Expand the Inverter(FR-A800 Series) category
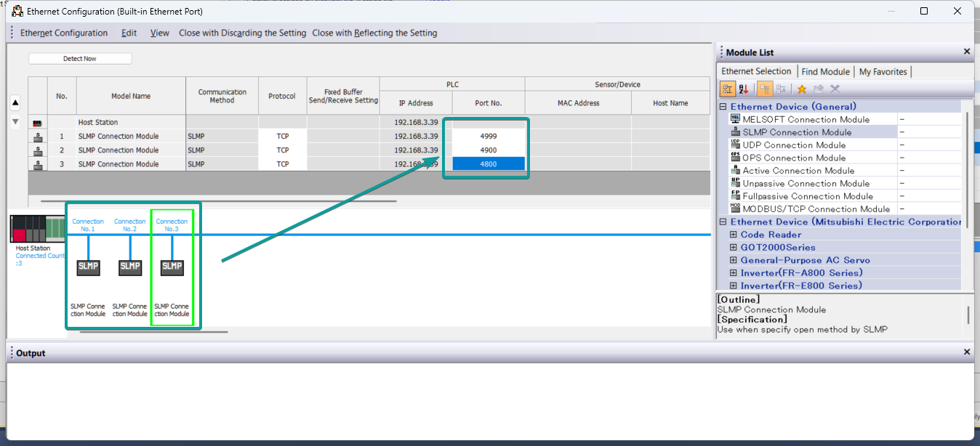This screenshot has height=446, width=980. click(734, 273)
